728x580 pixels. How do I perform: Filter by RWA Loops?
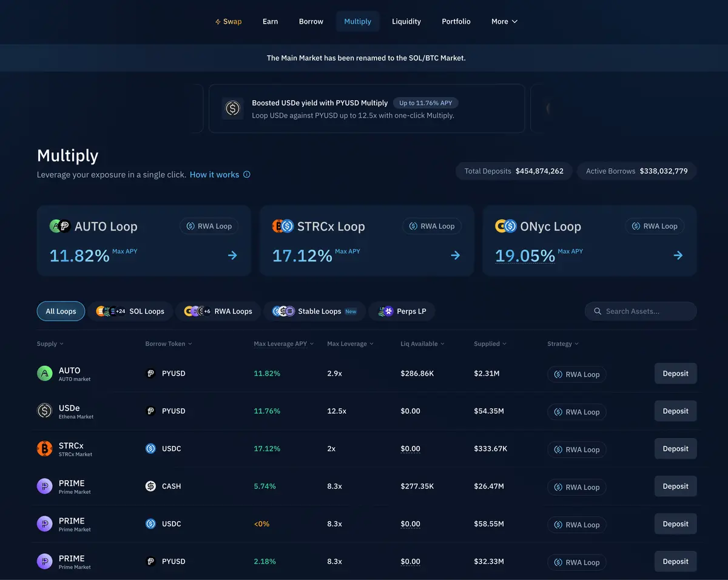point(218,311)
